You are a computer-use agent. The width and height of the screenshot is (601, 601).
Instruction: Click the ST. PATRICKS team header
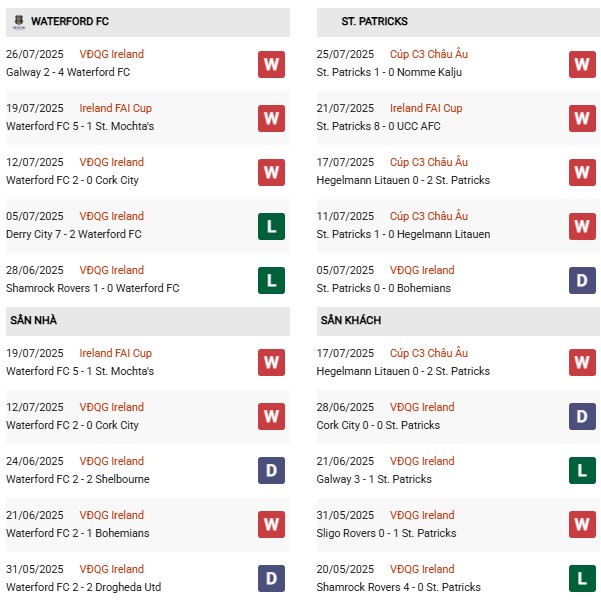point(374,21)
